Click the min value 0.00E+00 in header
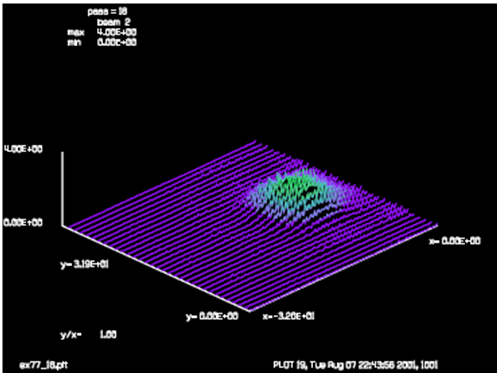500x375 pixels. 117,42
